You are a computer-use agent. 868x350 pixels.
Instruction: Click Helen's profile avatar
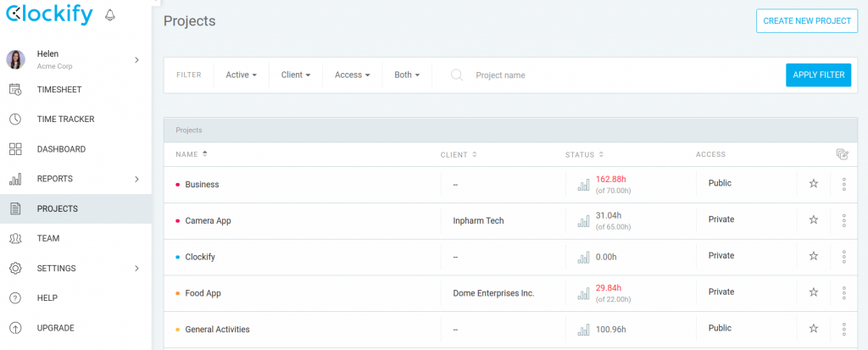coord(15,59)
